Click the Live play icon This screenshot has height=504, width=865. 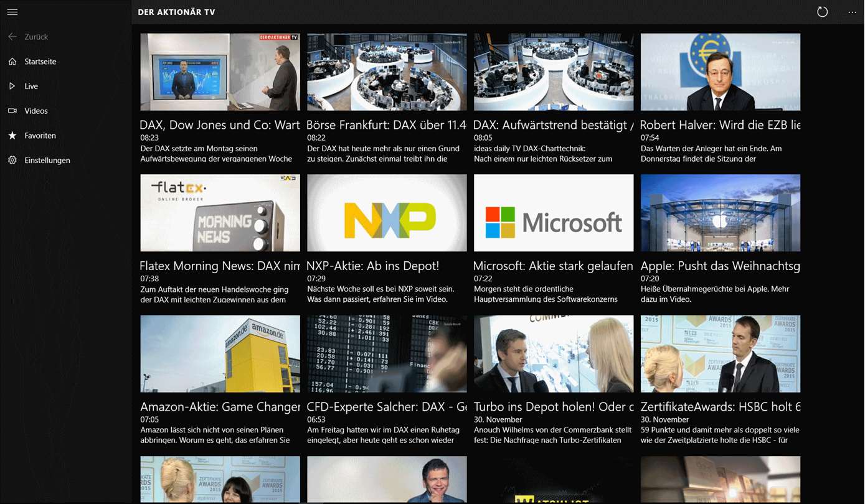pyautogui.click(x=12, y=86)
